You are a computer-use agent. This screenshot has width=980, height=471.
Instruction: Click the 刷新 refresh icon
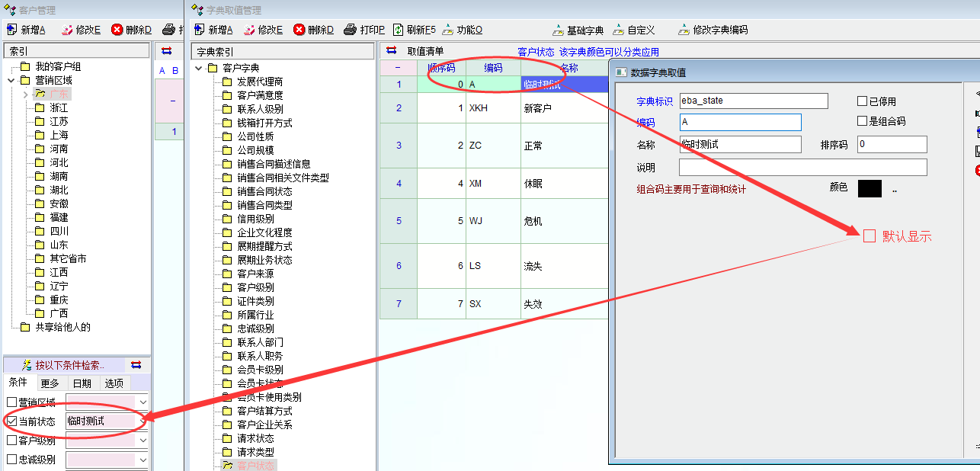click(398, 30)
